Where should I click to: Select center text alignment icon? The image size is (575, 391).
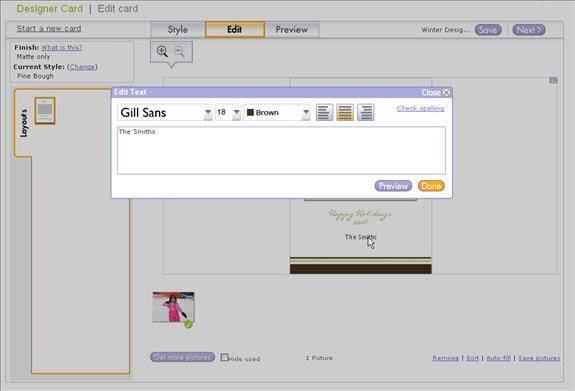tap(345, 112)
